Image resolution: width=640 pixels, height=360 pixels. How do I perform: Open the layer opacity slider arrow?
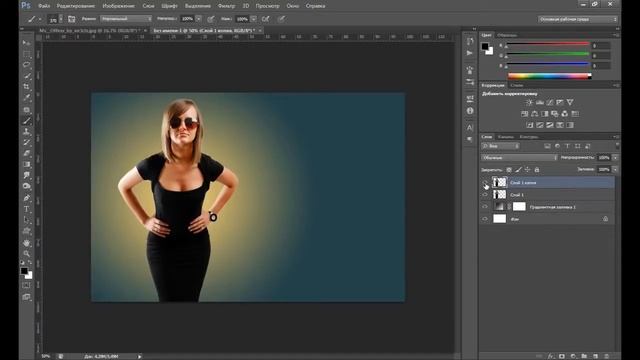(616, 158)
